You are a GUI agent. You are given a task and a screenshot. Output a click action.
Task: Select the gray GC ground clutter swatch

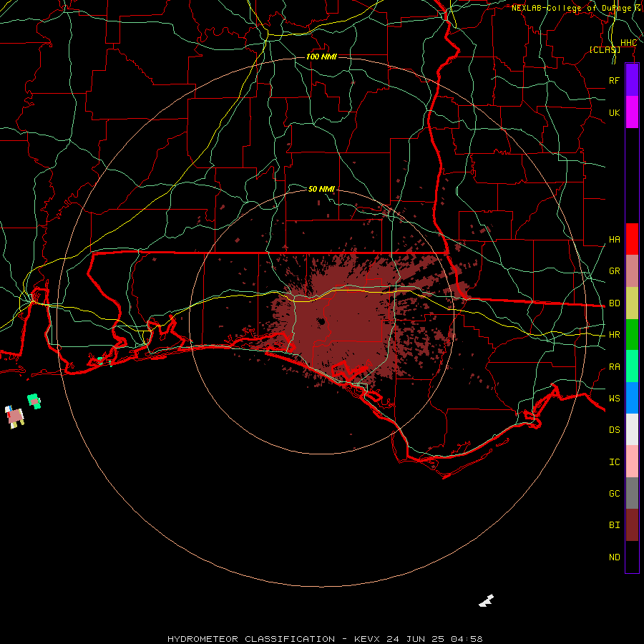pos(632,493)
